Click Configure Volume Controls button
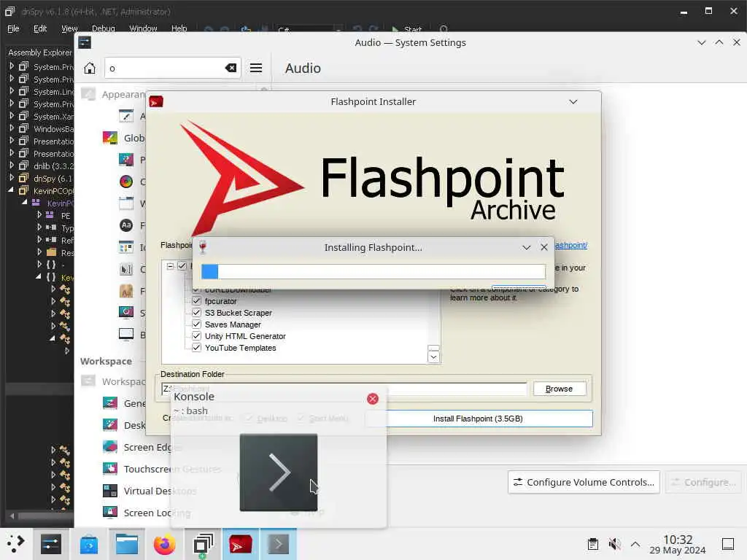Image resolution: width=747 pixels, height=560 pixels. [x=584, y=482]
